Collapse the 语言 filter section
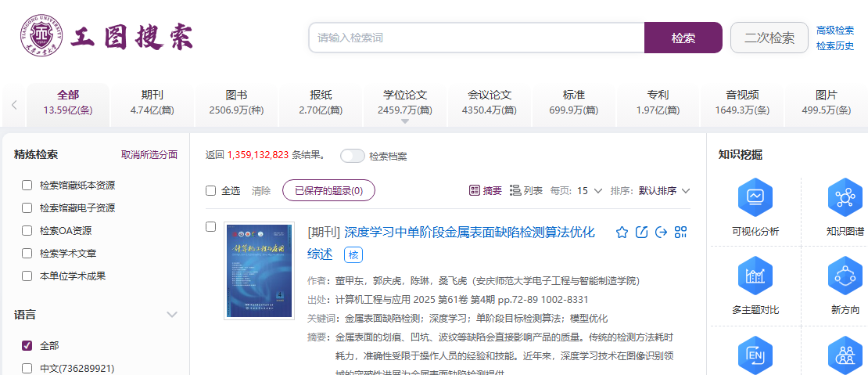The image size is (868, 375). (172, 315)
